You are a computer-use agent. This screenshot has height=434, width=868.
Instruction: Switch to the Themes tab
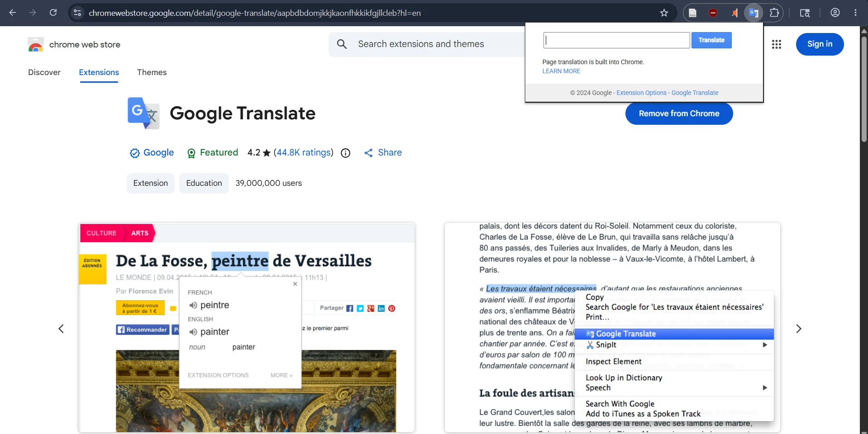pos(152,72)
